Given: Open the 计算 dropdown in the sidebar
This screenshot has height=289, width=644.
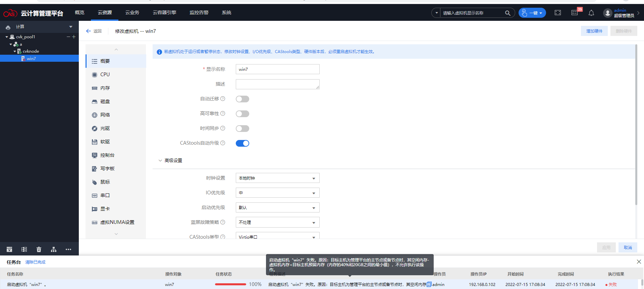Looking at the screenshot, I should tap(71, 27).
